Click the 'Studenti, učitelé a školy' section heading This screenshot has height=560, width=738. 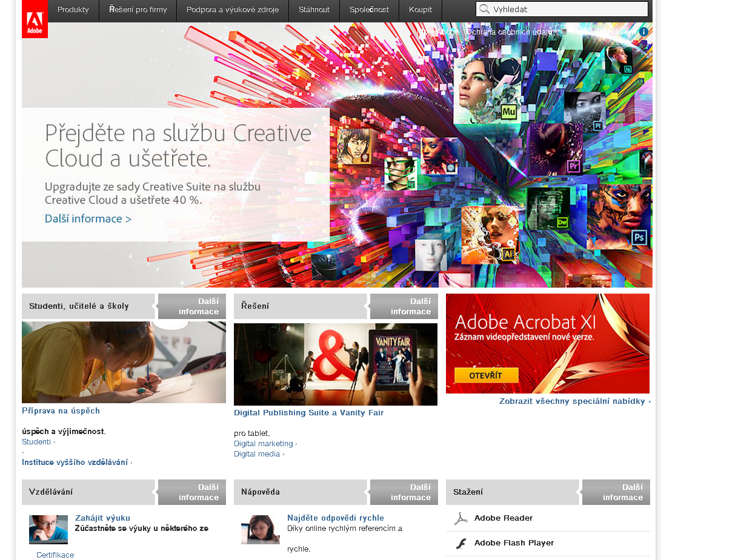tap(79, 306)
